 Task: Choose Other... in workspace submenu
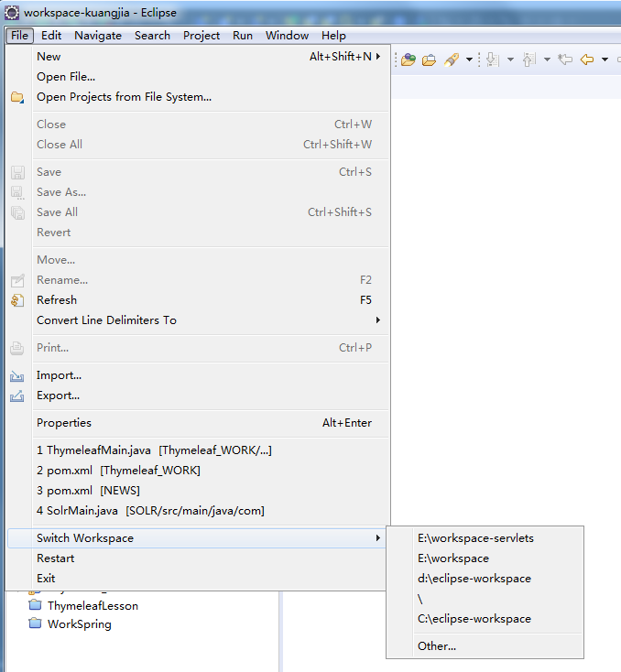(x=485, y=646)
